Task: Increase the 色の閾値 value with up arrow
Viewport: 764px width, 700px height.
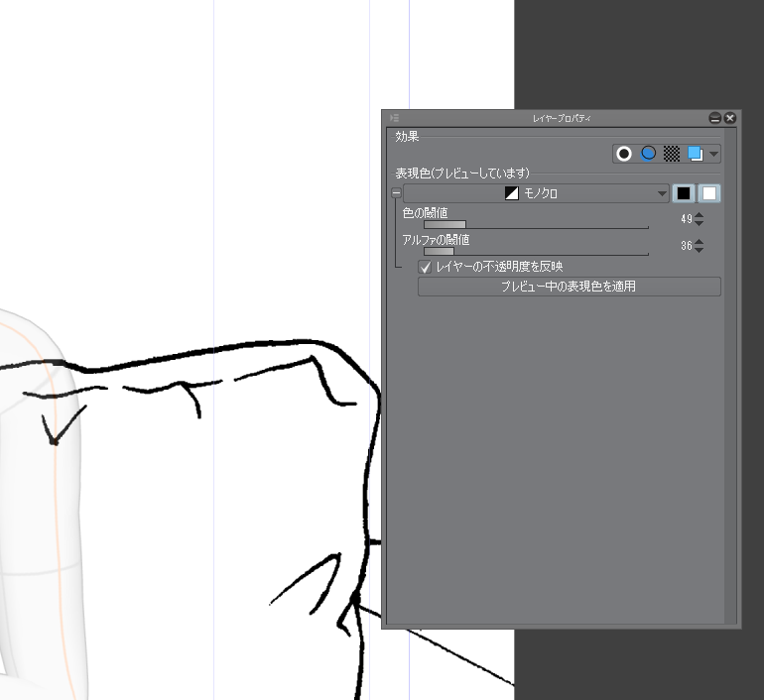Action: pos(700,215)
